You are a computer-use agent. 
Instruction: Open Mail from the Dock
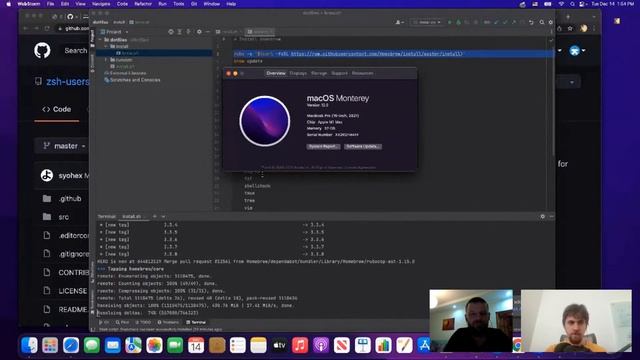pyautogui.click(x=113, y=345)
